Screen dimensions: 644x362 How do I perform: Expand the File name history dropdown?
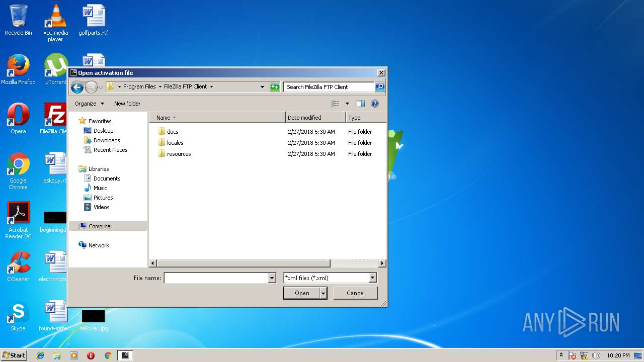272,278
